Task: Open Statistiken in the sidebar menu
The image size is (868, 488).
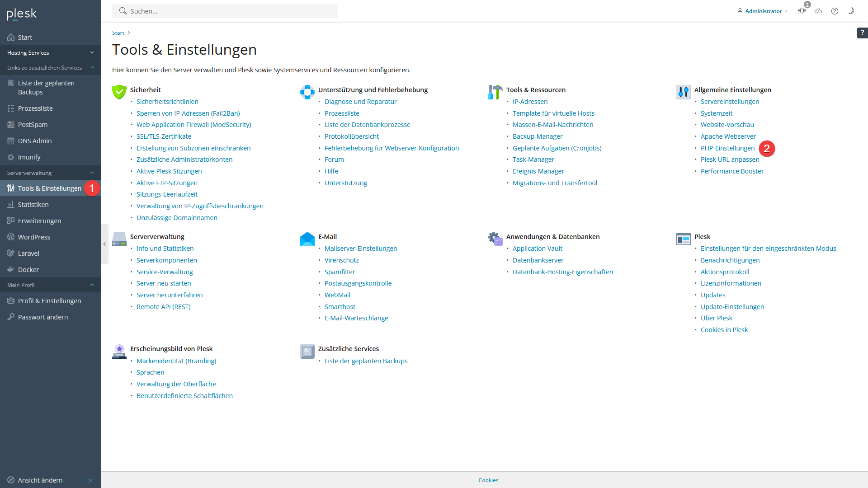Action: 33,204
